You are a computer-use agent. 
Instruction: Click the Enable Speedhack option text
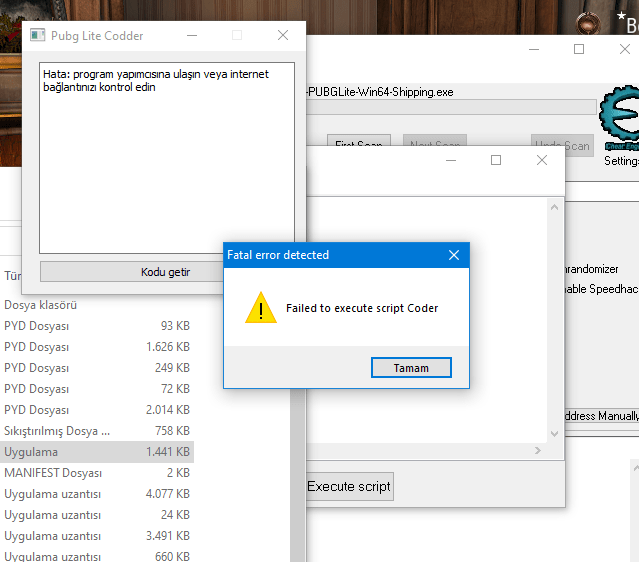click(602, 289)
